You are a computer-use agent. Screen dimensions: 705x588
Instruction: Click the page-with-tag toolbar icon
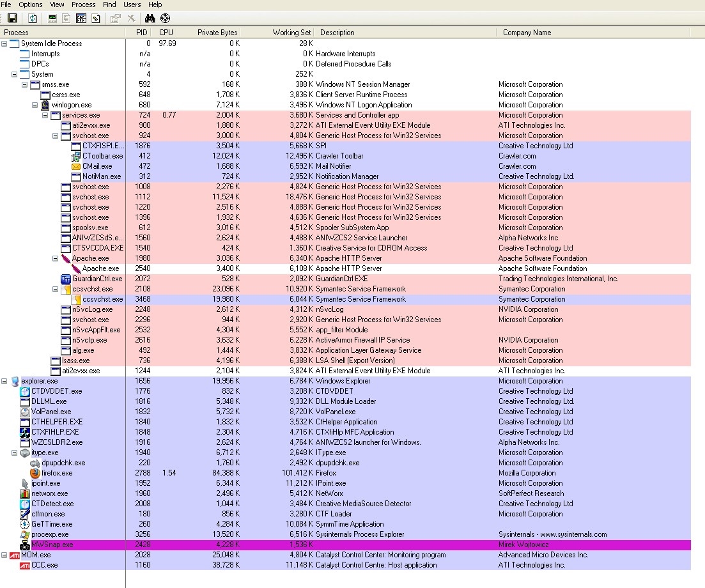tap(96, 18)
